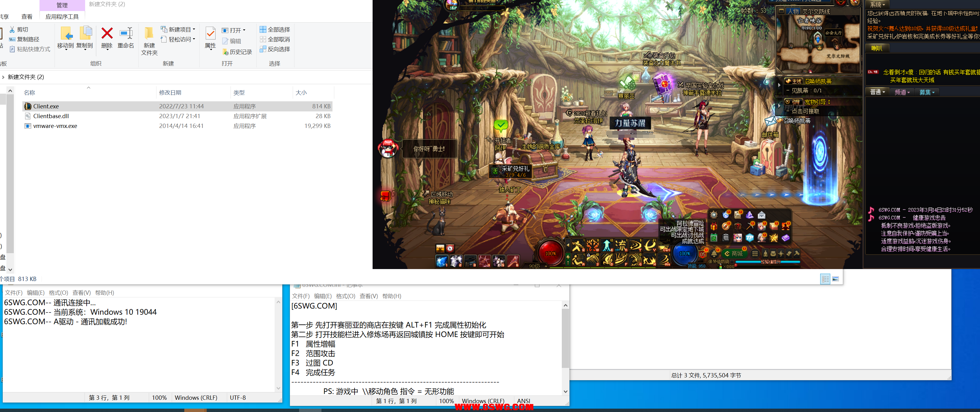Click skill E icon in game hotbar
Image resolution: width=980 pixels, height=412 pixels.
coord(607,245)
